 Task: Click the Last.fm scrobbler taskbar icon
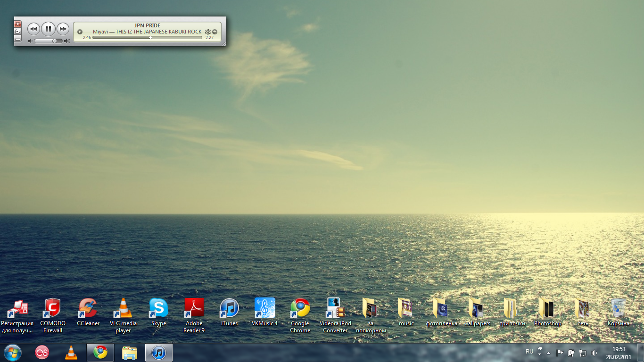point(42,352)
